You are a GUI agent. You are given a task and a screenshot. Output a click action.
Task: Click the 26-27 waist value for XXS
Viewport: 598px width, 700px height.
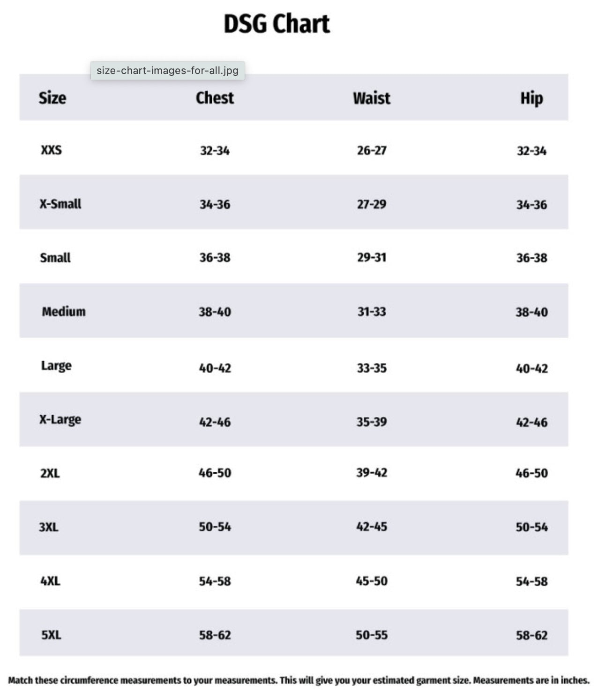click(372, 150)
